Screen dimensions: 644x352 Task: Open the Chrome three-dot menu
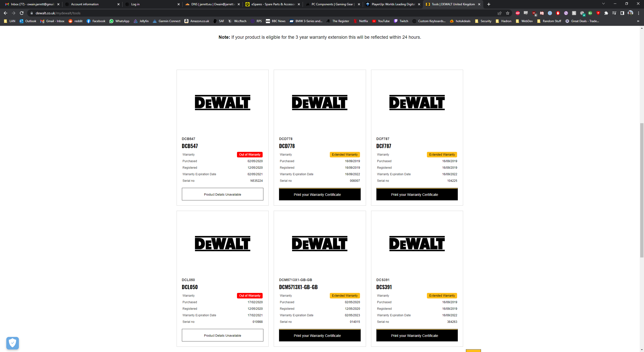(638, 13)
